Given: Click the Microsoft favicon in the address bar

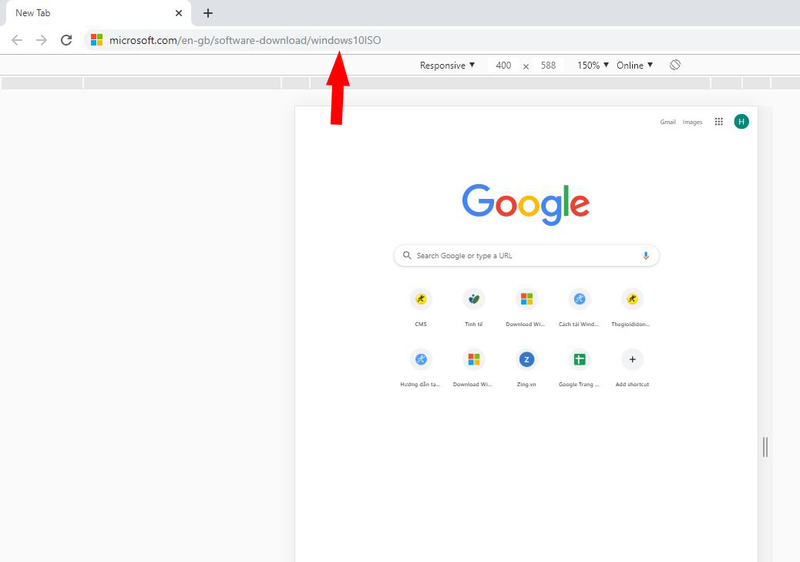Looking at the screenshot, I should 96,40.
